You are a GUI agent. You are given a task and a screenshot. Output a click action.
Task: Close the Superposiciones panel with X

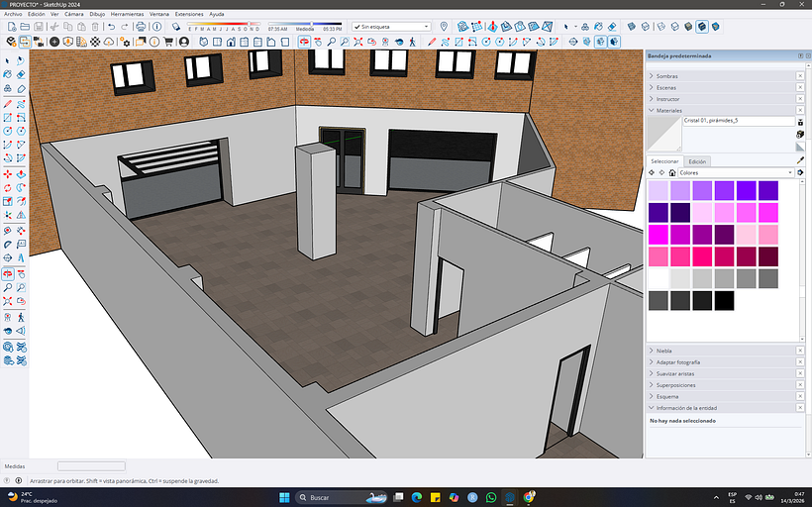799,385
